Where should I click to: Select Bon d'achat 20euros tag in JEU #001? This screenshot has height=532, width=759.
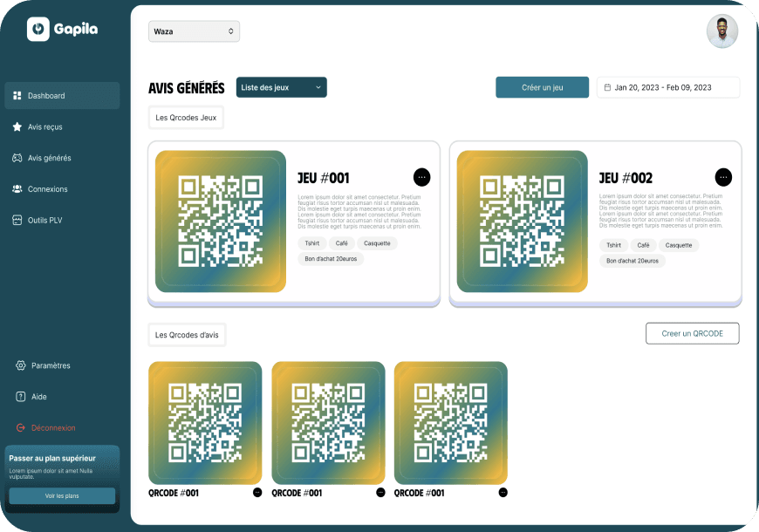click(x=331, y=259)
